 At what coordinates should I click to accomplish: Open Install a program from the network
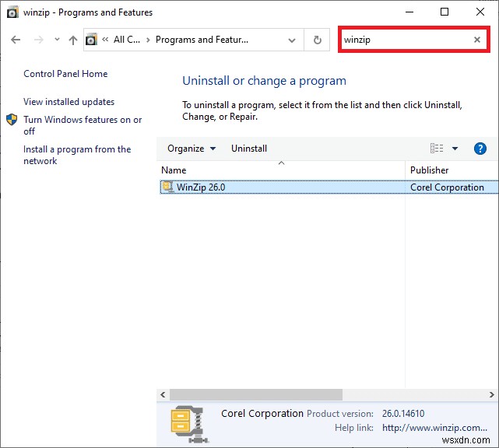click(77, 155)
